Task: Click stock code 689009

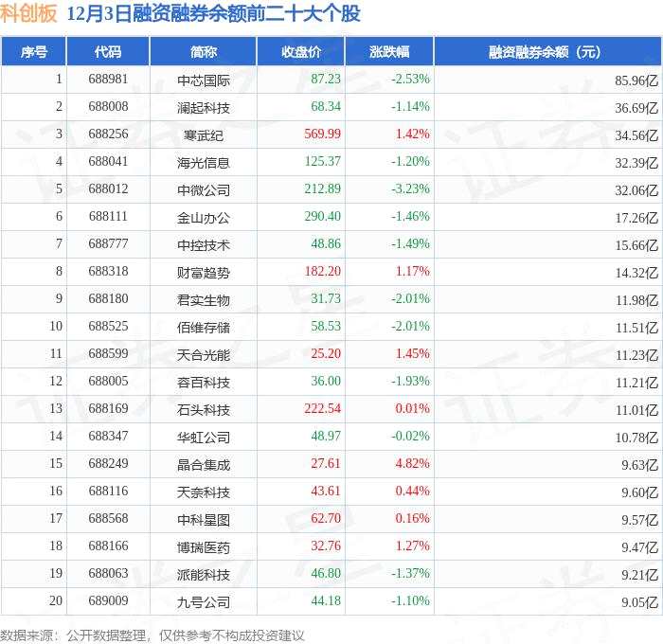Action: point(108,600)
